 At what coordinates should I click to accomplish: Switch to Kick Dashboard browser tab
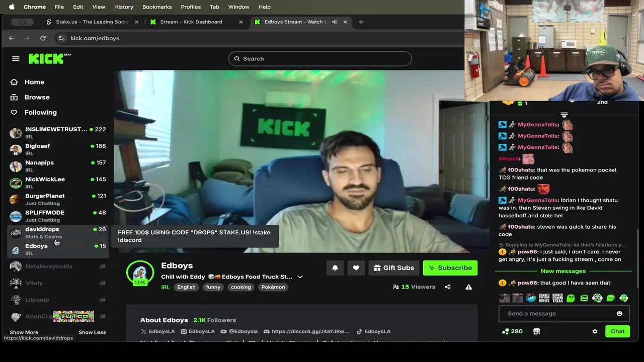[x=197, y=22]
